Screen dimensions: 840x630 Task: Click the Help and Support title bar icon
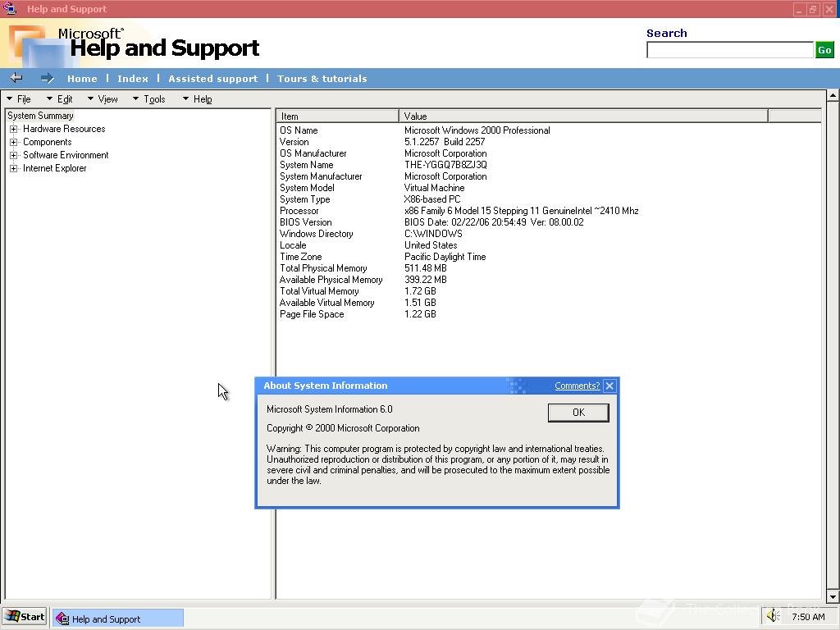click(x=10, y=8)
